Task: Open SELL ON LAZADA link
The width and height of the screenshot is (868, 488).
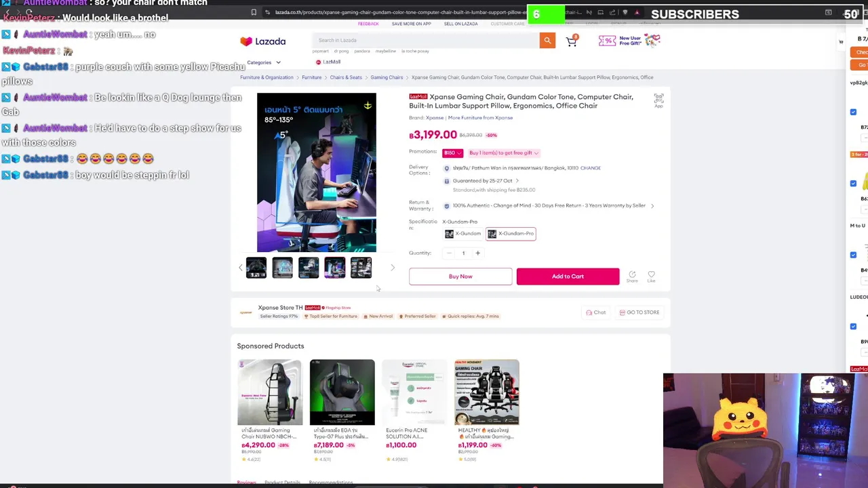Action: [x=460, y=24]
